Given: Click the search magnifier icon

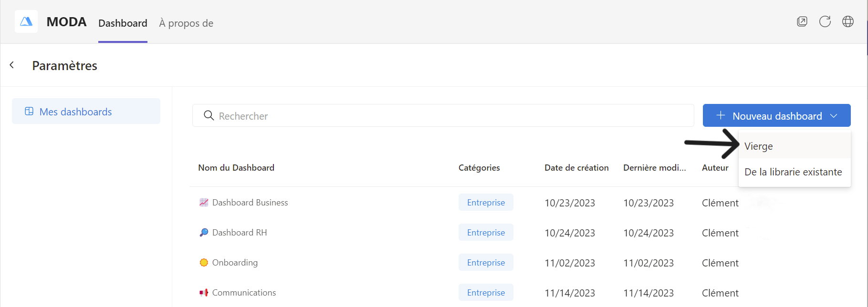Looking at the screenshot, I should [209, 115].
